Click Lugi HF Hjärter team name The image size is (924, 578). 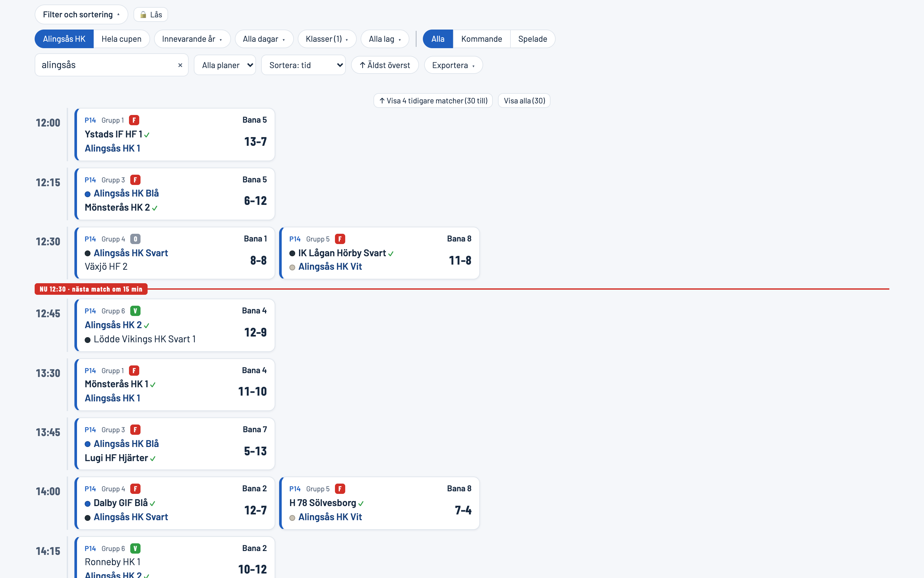tap(116, 458)
